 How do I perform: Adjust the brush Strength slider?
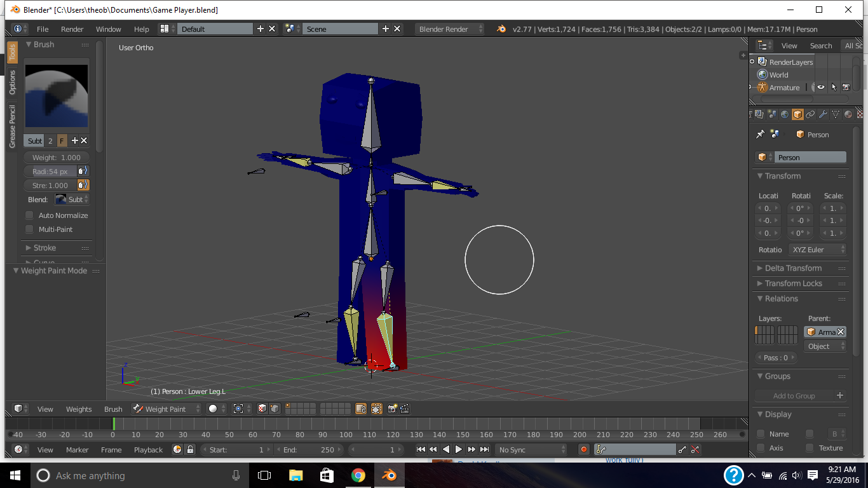click(x=50, y=185)
